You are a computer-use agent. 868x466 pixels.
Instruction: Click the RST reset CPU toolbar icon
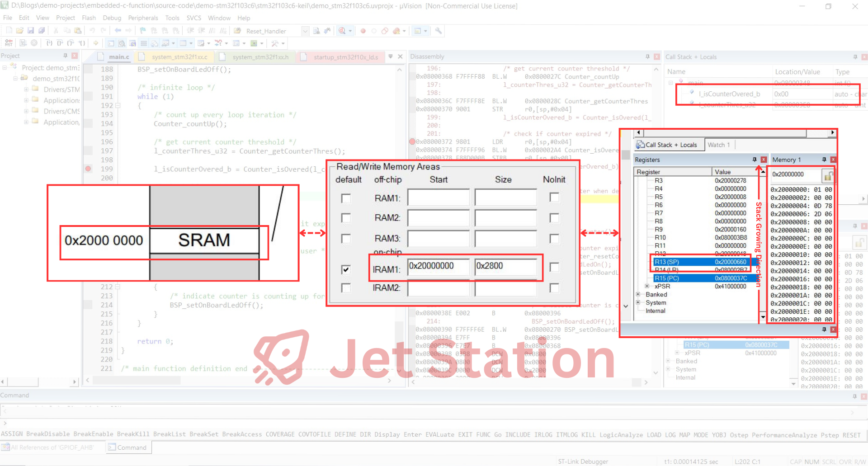(x=9, y=43)
